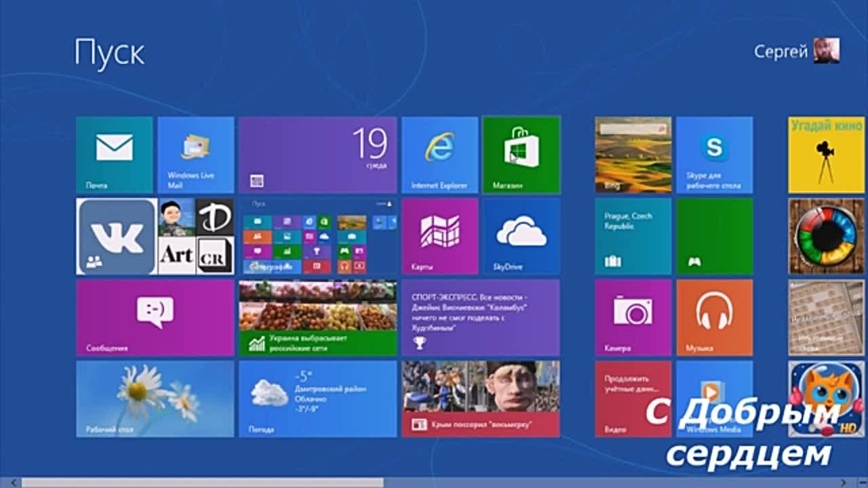Open the Угадай кино game tile
Viewport: 868px width, 488px height.
[826, 155]
